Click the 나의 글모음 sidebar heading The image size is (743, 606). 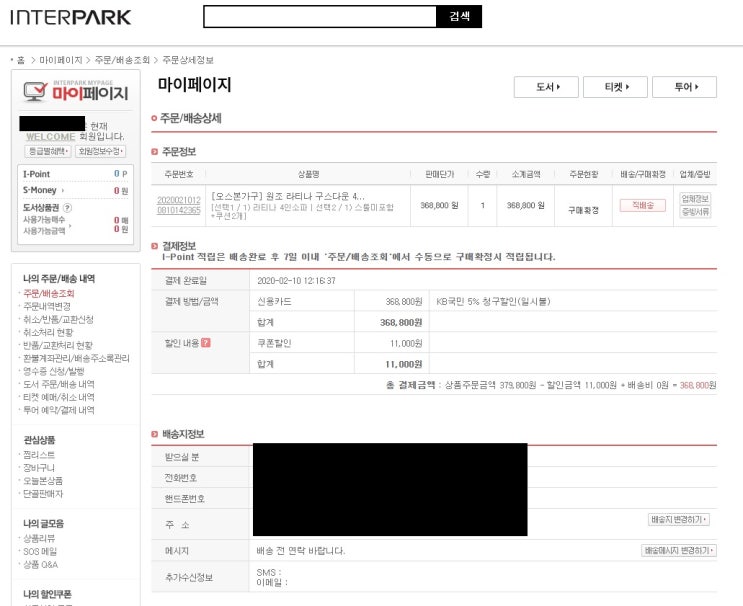click(43, 524)
